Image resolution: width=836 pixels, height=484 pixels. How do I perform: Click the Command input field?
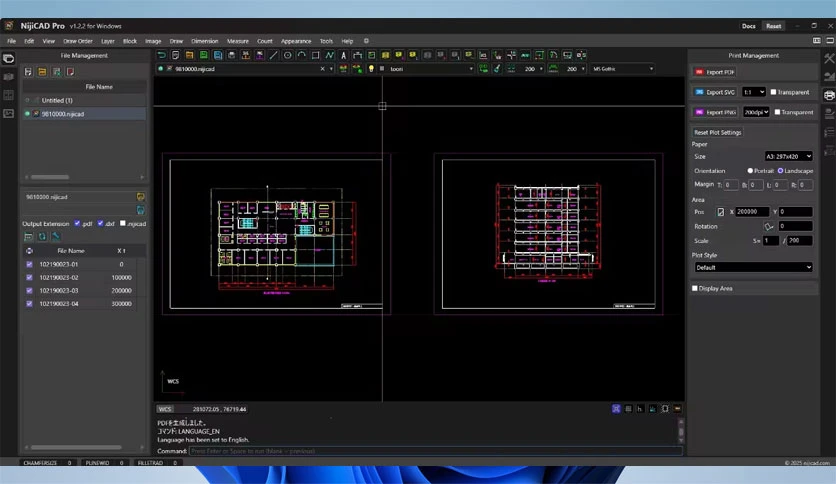click(x=436, y=451)
